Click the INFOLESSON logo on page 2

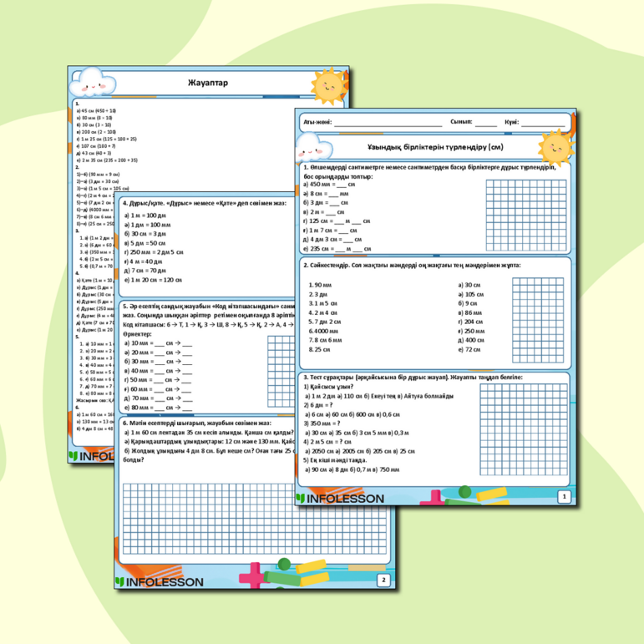coord(160,581)
